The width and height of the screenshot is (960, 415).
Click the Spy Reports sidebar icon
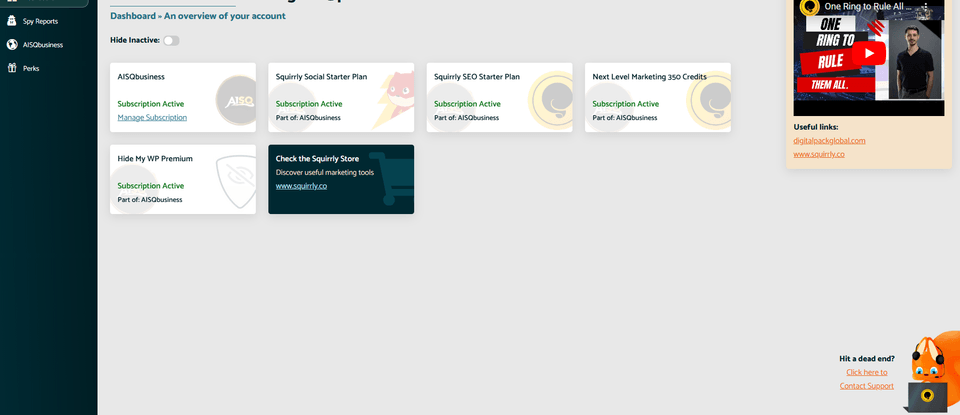(11, 20)
